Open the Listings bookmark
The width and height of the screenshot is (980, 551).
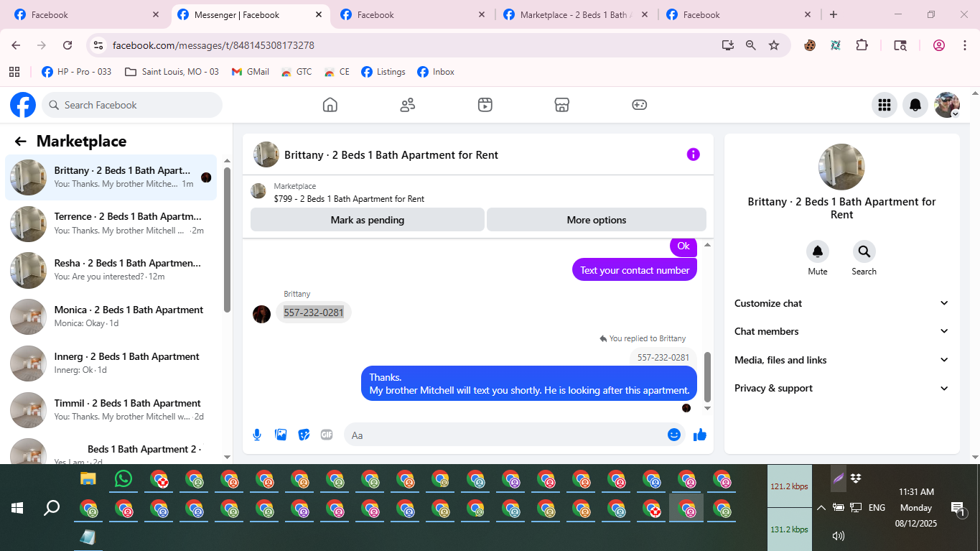point(383,72)
